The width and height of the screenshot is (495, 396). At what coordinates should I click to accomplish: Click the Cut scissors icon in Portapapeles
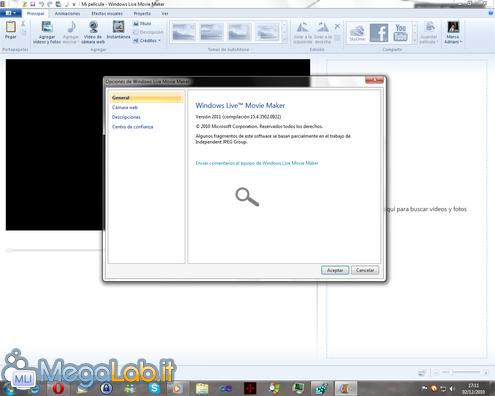pyautogui.click(x=23, y=24)
